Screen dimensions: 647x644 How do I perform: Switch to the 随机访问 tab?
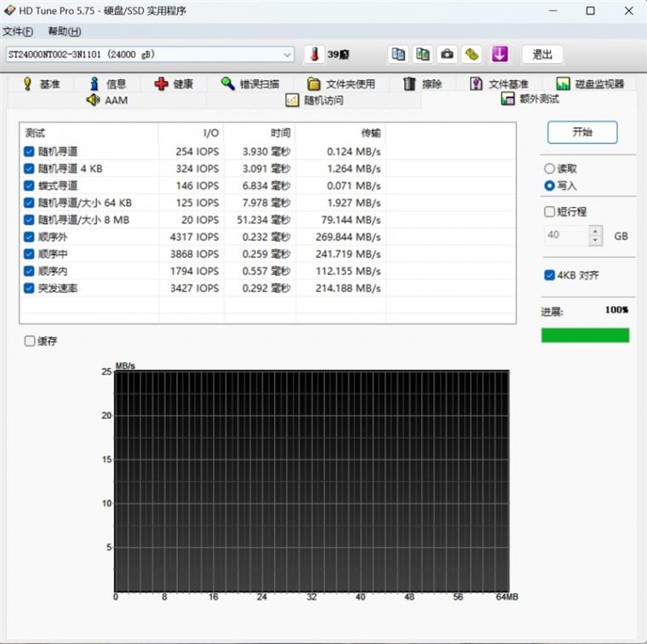(x=314, y=101)
